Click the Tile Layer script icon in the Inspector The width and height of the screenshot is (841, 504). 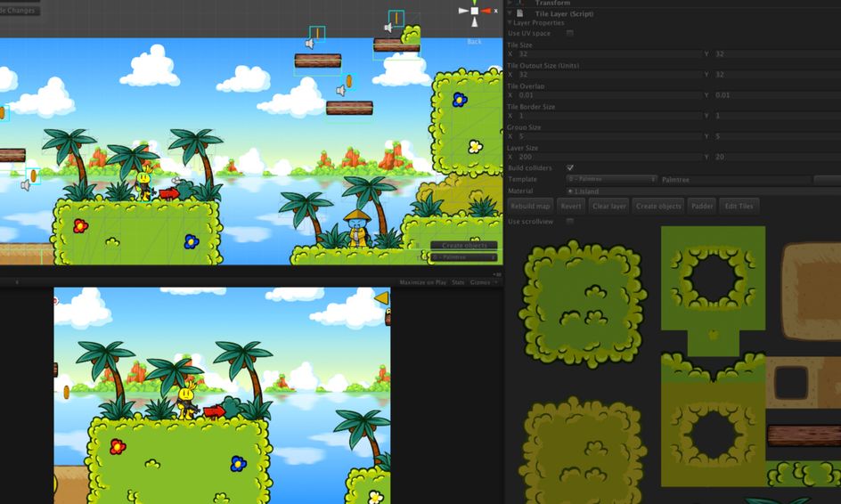519,13
